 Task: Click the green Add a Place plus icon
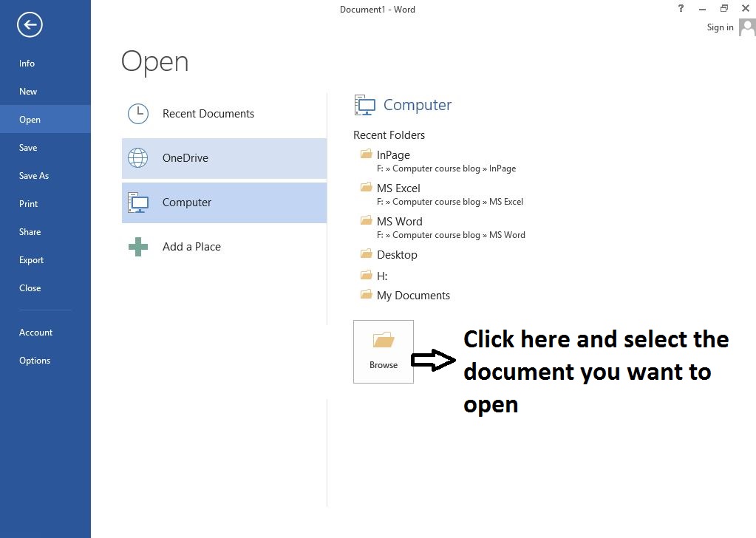pyautogui.click(x=138, y=246)
